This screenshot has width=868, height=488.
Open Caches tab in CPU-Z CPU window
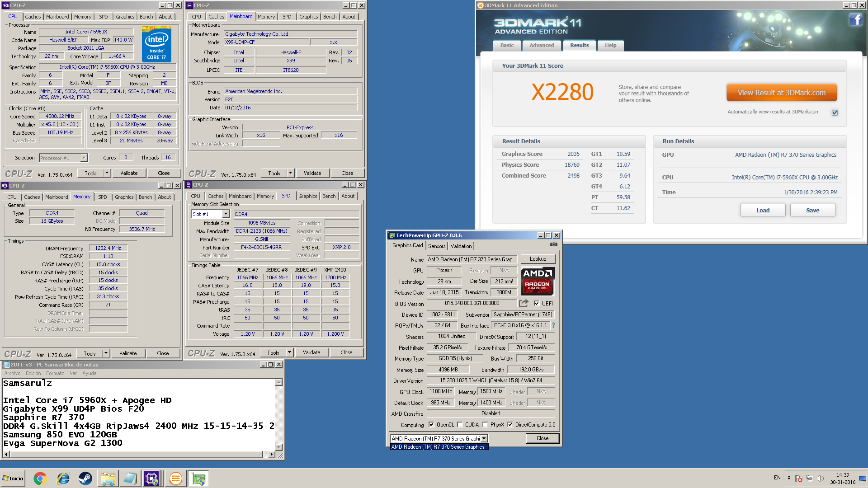33,17
